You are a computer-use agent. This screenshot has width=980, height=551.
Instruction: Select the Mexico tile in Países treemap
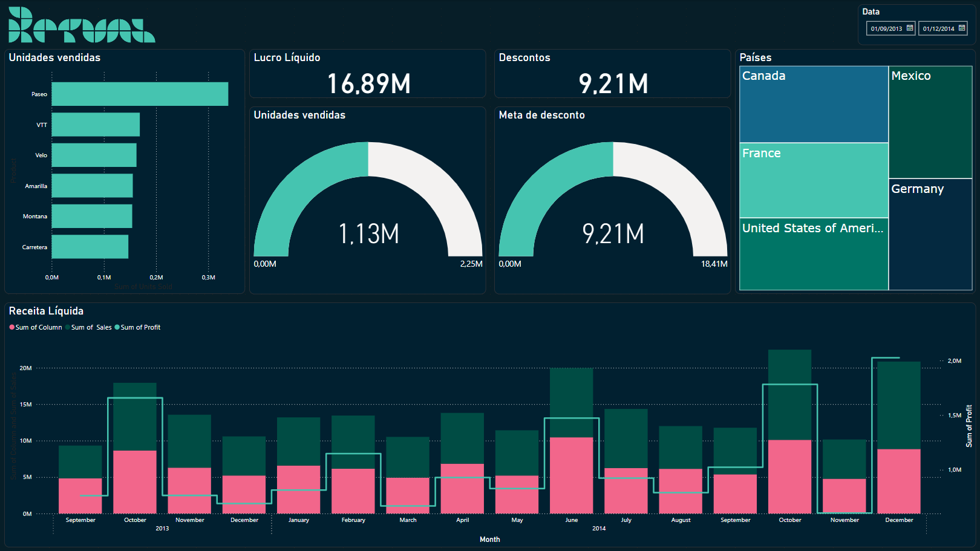coord(930,122)
